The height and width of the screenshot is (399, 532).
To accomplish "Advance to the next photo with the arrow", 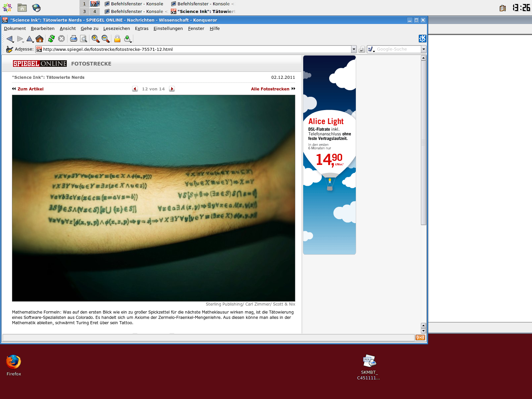I will tap(172, 89).
